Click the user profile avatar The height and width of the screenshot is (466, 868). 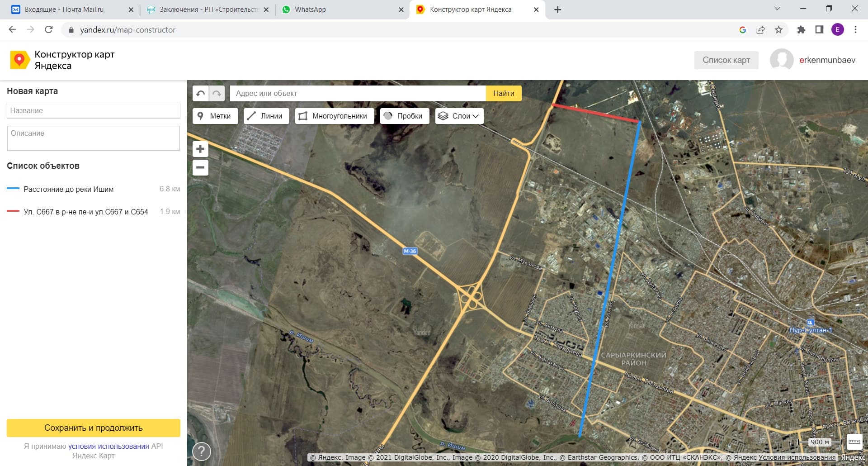pyautogui.click(x=782, y=60)
